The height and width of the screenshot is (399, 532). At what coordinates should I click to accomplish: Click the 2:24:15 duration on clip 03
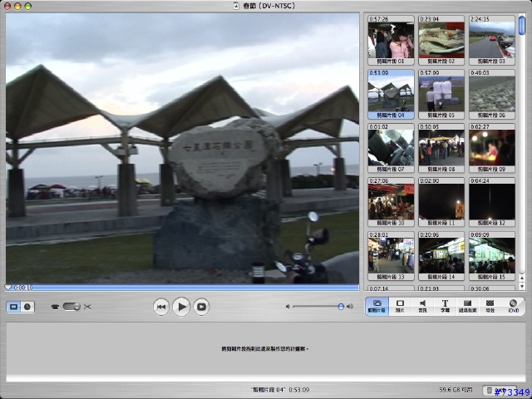point(480,19)
